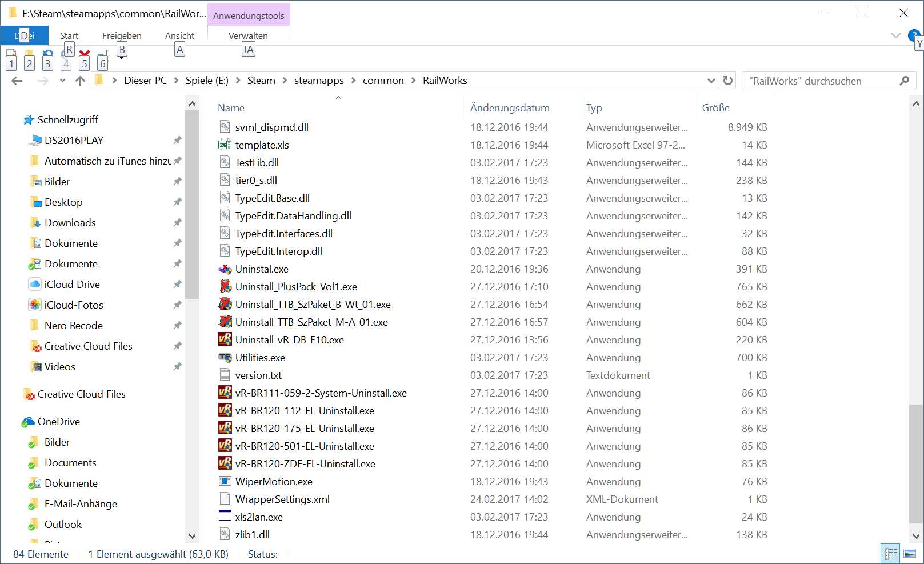This screenshot has height=564, width=924.
Task: Refresh the RailWorks folder view
Action: 727,81
